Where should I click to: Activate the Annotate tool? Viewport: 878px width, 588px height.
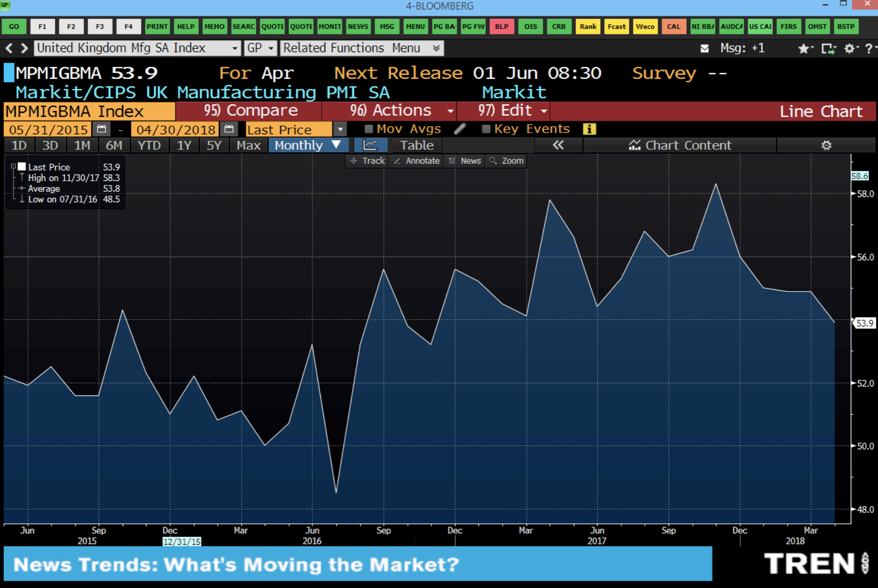[417, 161]
